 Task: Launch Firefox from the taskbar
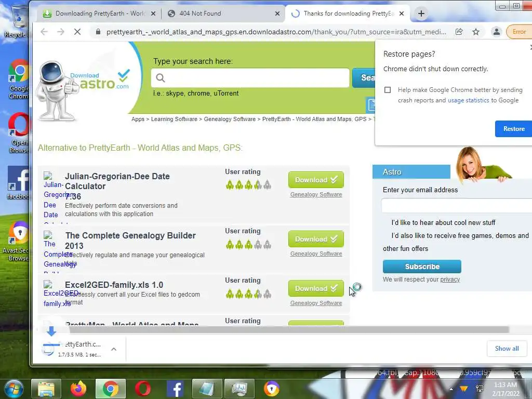pyautogui.click(x=78, y=389)
